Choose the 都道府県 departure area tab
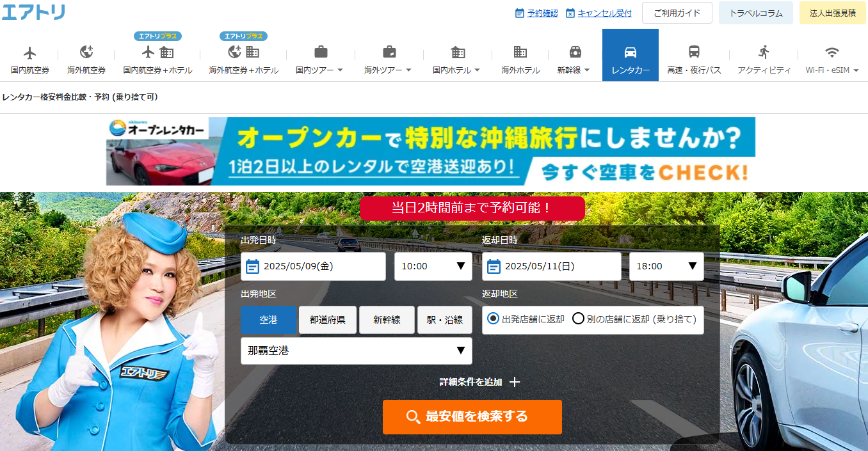 [x=328, y=320]
